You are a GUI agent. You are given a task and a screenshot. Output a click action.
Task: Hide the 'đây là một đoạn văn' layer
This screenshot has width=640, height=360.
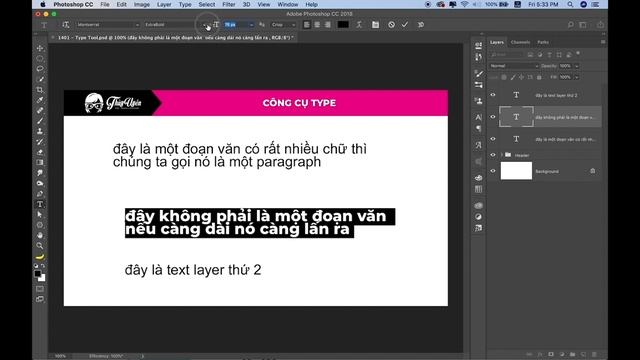[493, 139]
